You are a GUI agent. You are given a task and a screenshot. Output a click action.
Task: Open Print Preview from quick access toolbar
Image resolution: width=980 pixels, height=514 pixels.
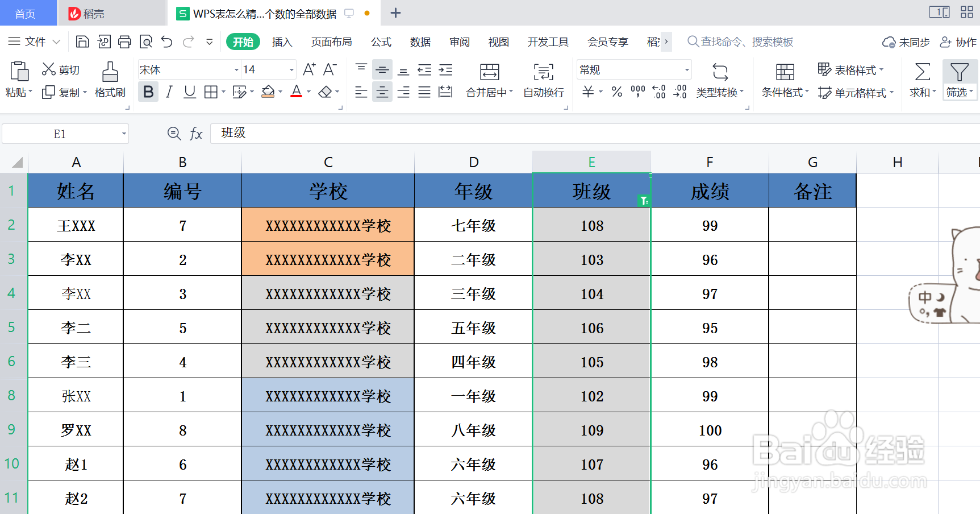tap(146, 42)
